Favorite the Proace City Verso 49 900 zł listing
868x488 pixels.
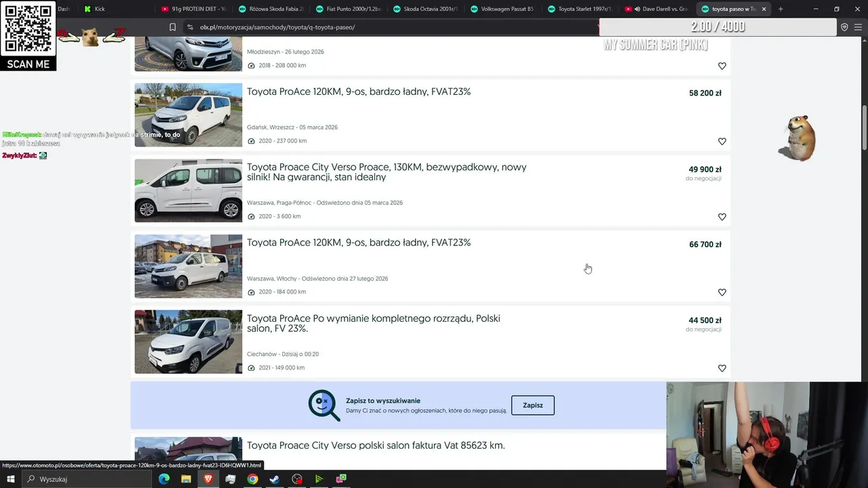tap(722, 217)
